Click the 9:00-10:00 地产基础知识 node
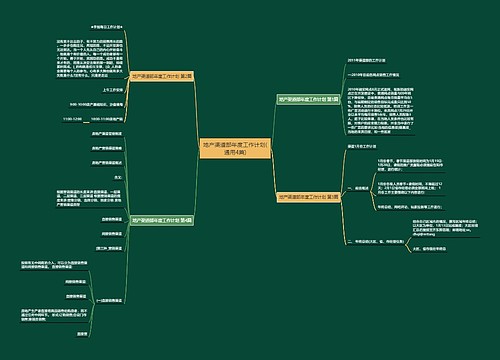The image size is (500, 360). (96, 105)
